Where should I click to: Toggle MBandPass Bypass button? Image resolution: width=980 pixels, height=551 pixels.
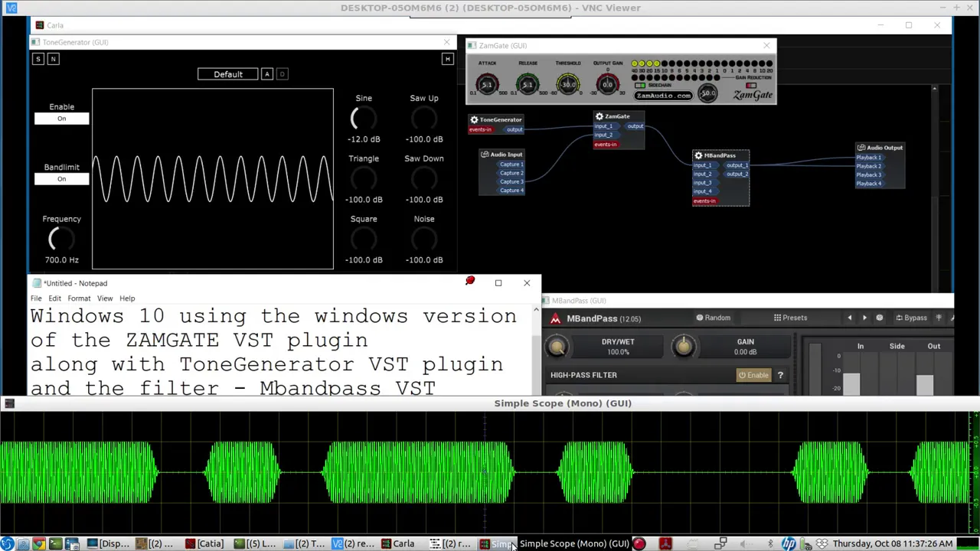coord(911,318)
